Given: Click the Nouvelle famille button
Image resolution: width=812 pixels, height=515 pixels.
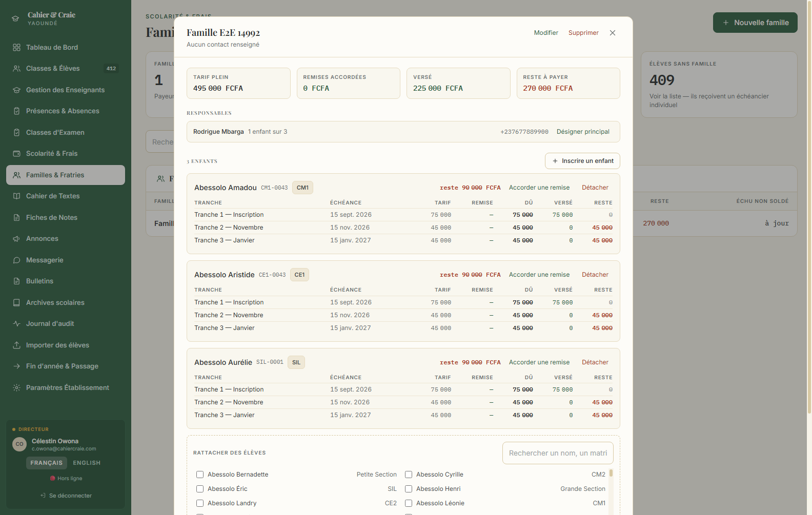Looking at the screenshot, I should coord(755,23).
